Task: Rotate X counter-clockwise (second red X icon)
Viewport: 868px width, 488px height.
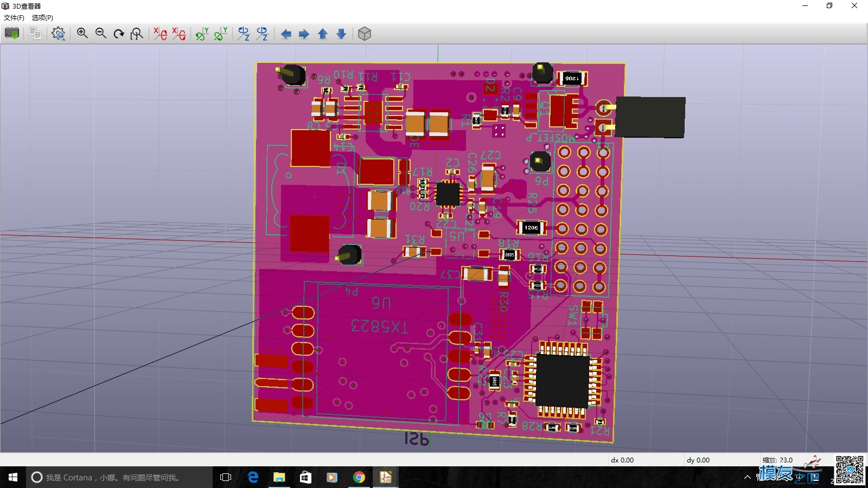Action: click(179, 34)
